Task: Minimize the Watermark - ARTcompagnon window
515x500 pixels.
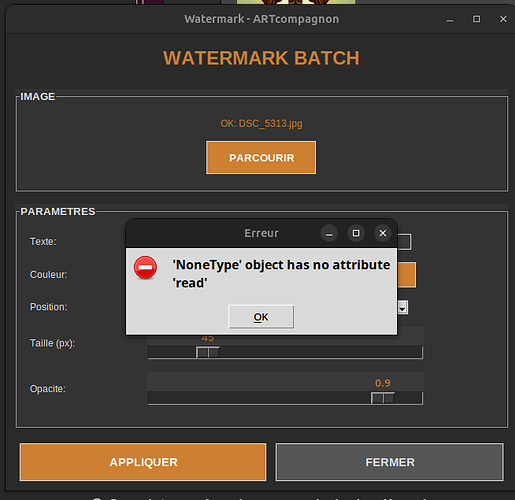Action: [450, 20]
